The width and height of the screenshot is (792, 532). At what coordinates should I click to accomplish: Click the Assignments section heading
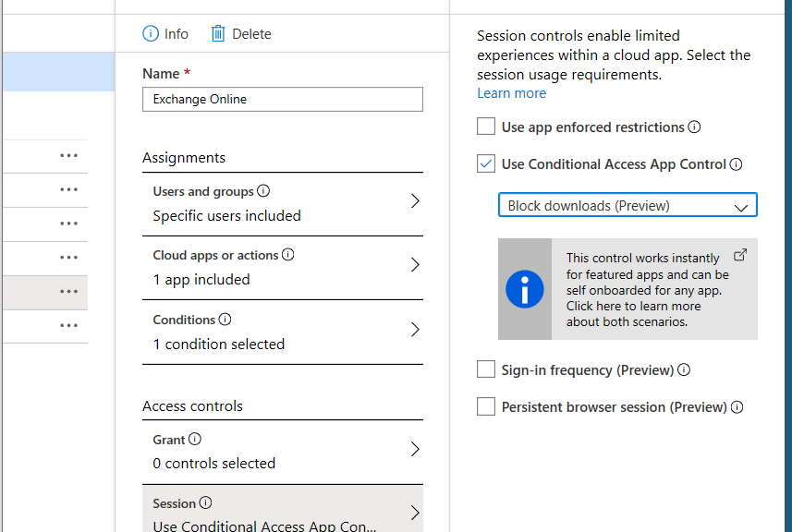tap(184, 158)
